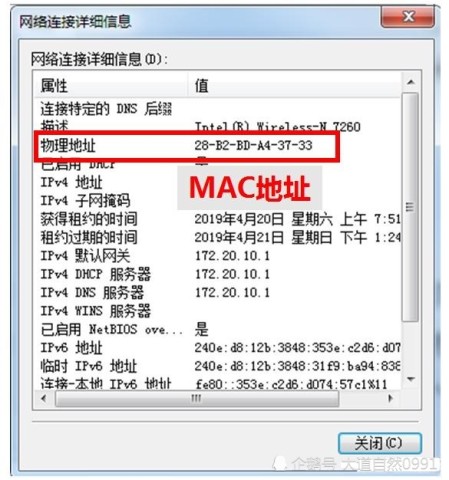Click the vertical scrollbar thumb
Viewport: 449px width, 480px height.
coord(410,207)
